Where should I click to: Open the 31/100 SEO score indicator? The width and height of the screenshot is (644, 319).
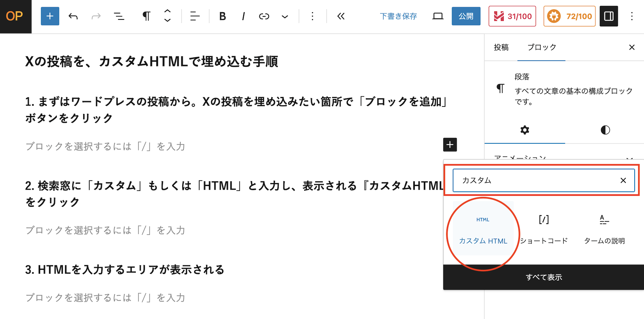[512, 16]
